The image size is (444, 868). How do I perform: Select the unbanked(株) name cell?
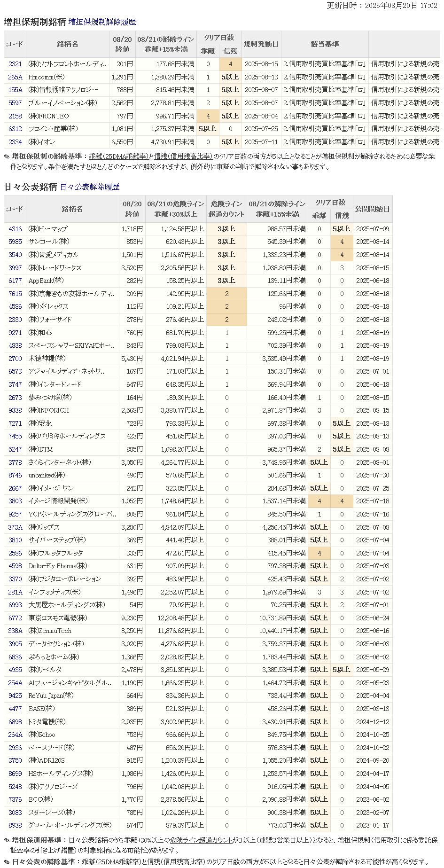click(x=72, y=475)
